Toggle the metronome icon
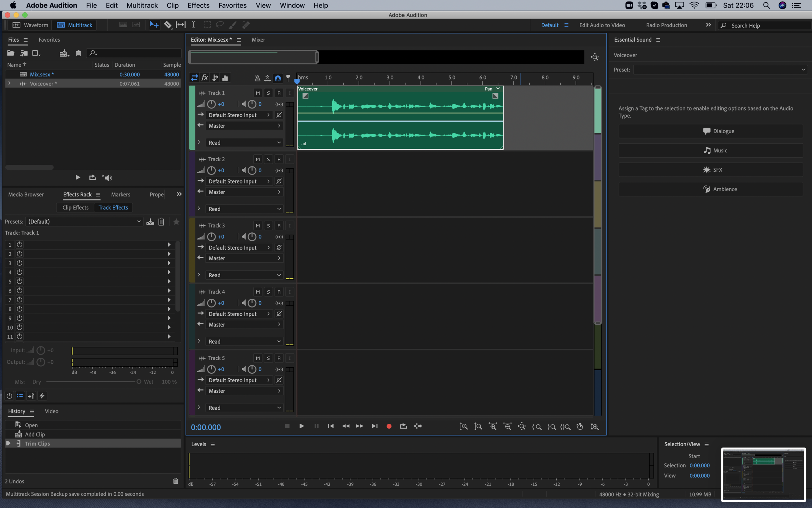 257,78
